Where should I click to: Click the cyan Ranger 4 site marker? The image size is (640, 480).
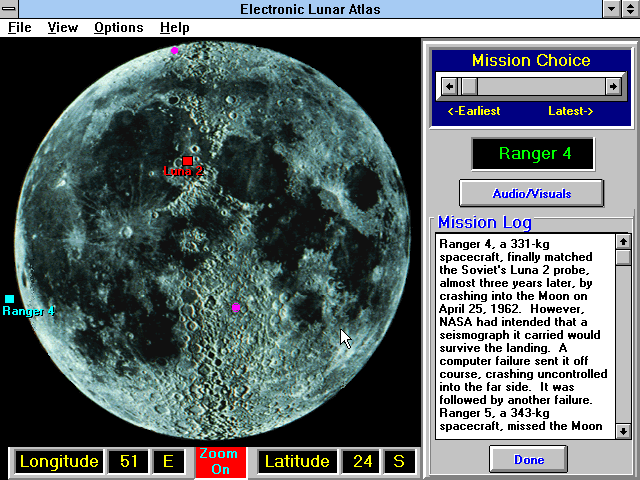coord(9,298)
